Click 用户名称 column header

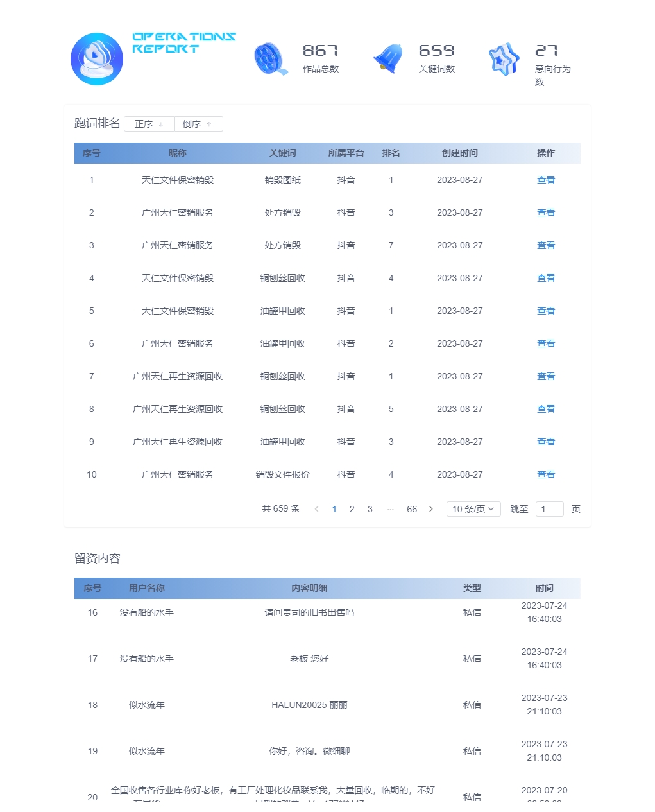[147, 588]
